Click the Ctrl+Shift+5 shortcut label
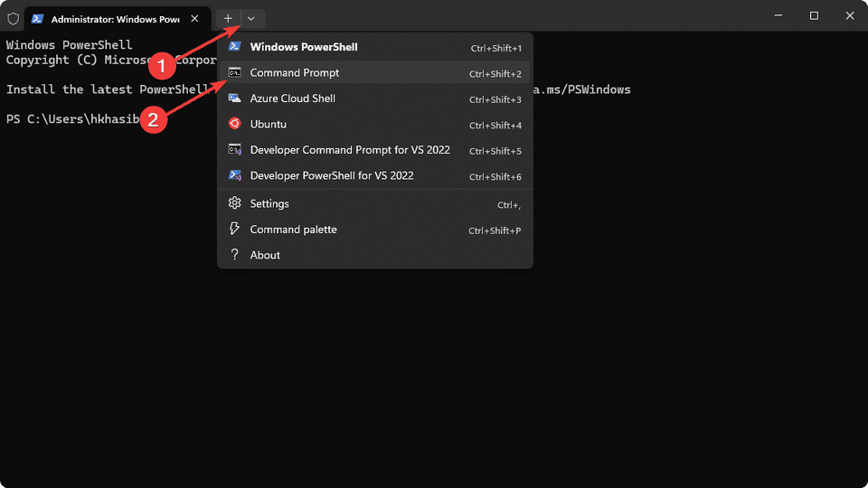The width and height of the screenshot is (868, 488). coord(495,151)
